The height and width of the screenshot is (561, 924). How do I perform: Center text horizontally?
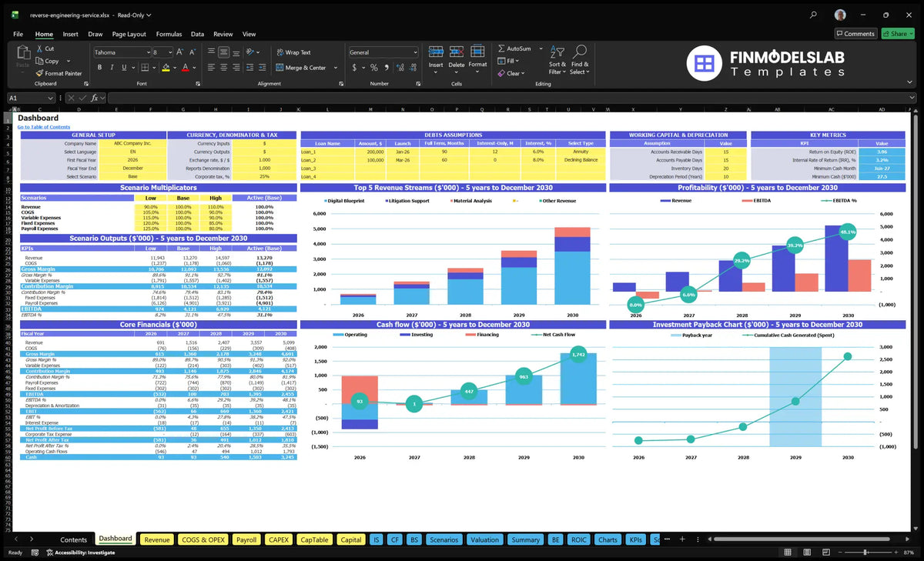223,68
